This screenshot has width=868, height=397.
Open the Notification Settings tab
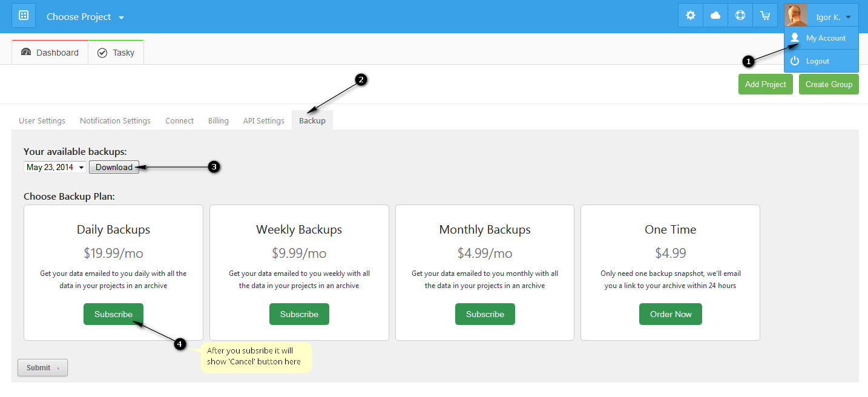point(115,120)
